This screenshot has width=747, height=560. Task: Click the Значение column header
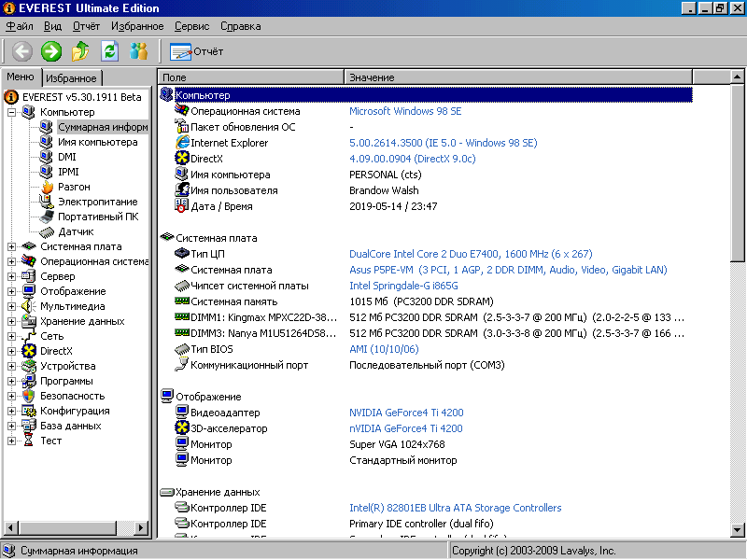click(x=372, y=77)
